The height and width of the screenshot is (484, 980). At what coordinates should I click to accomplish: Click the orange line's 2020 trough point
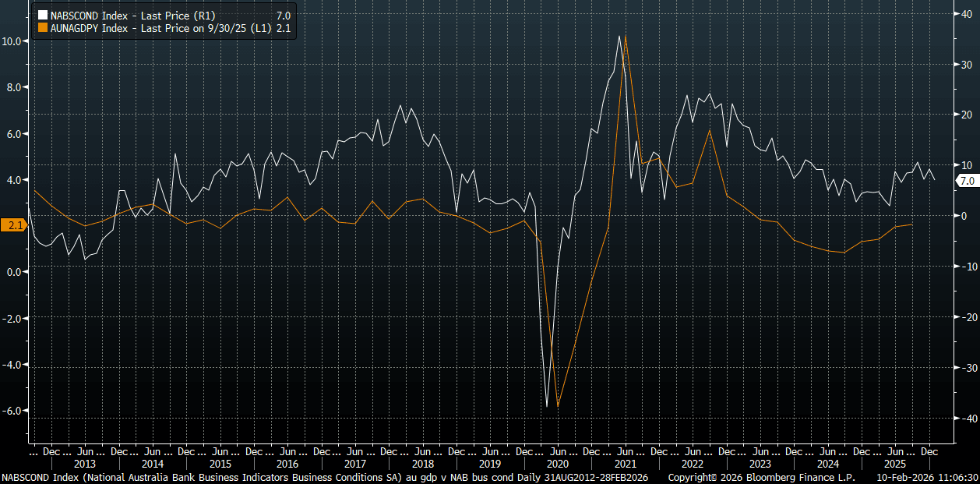[x=558, y=406]
